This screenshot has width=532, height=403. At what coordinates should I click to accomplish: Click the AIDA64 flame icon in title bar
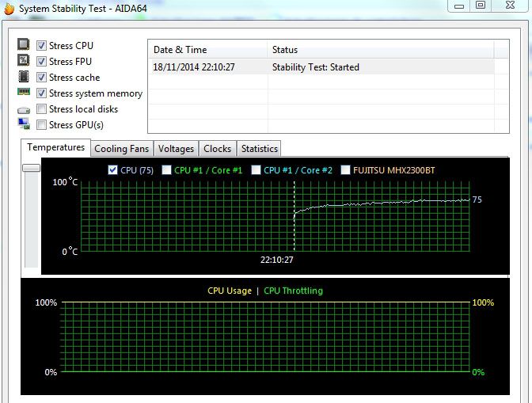tap(9, 9)
